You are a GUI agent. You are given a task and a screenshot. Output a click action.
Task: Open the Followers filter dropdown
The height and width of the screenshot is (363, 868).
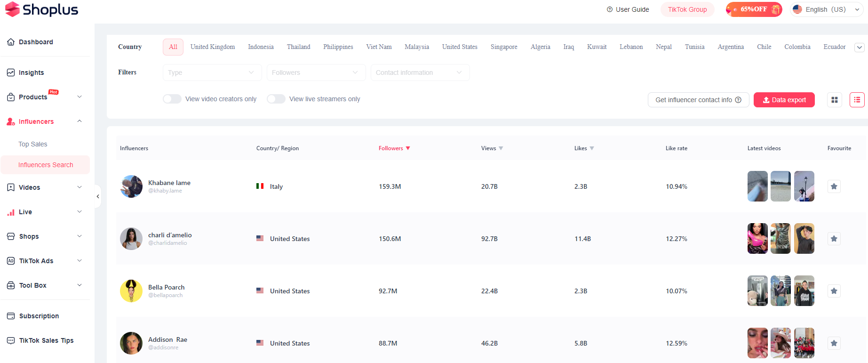pyautogui.click(x=316, y=73)
